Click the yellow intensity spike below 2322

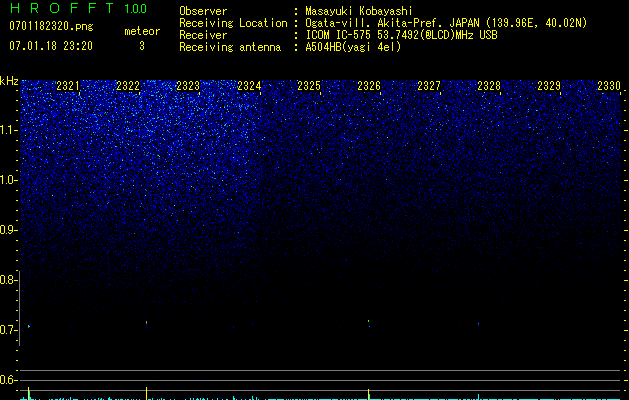146,393
